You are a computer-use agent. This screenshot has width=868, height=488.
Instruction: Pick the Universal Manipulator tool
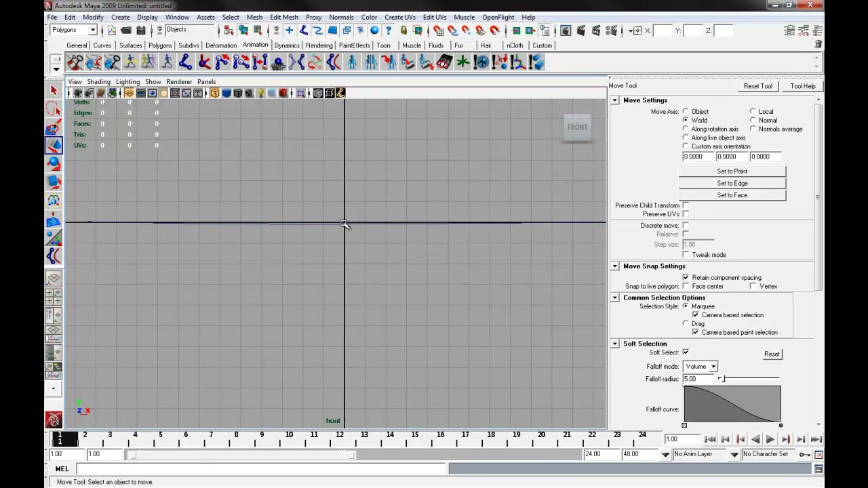point(54,201)
